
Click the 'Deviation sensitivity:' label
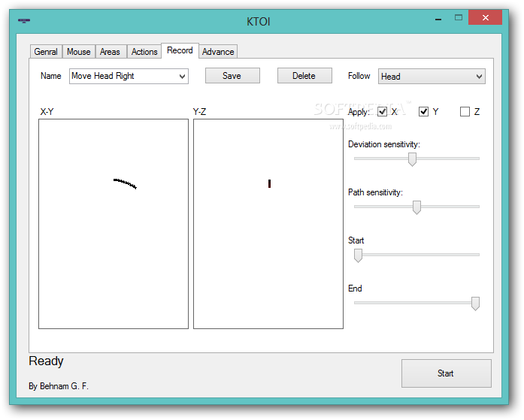[x=384, y=144]
